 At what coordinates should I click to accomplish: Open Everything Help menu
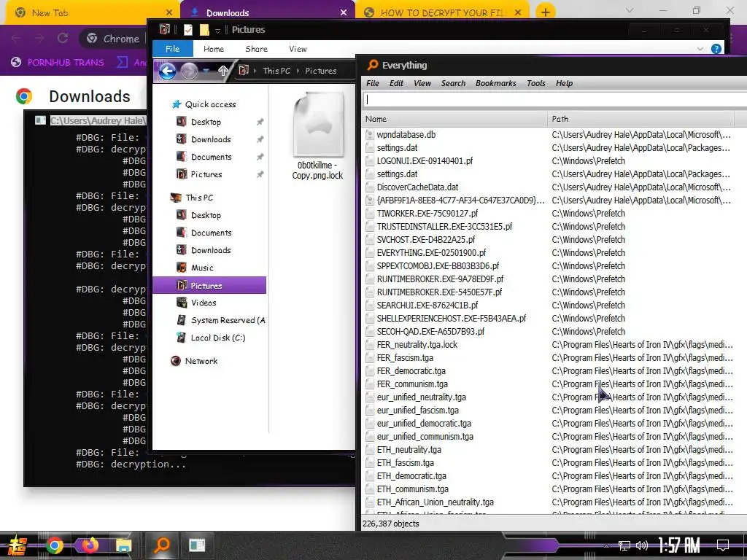click(x=564, y=83)
